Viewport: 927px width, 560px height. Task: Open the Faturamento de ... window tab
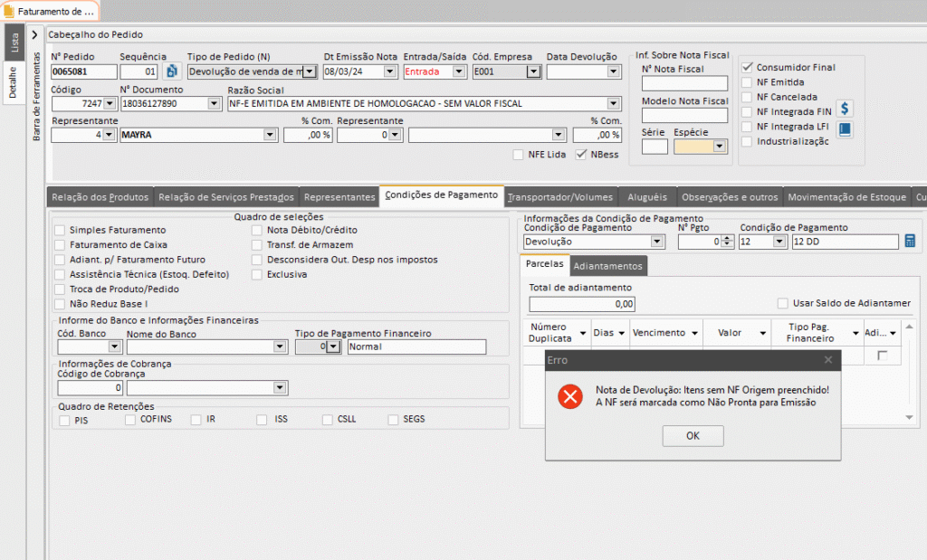coord(50,11)
